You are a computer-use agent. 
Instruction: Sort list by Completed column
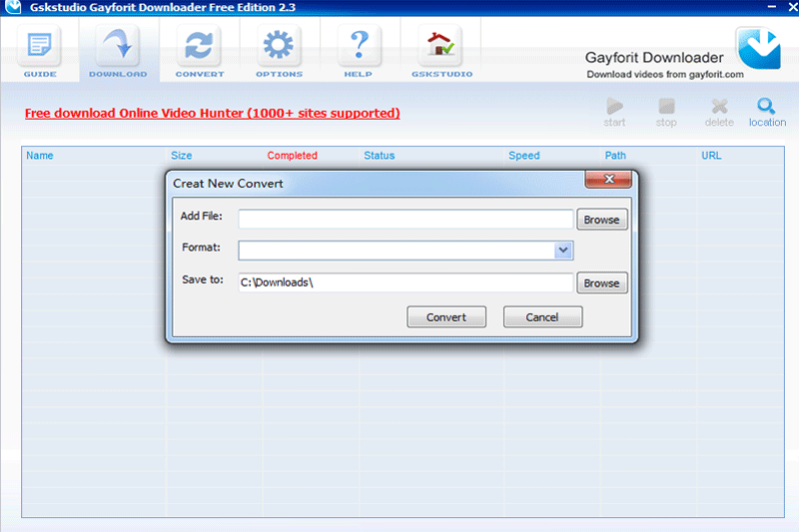(292, 156)
